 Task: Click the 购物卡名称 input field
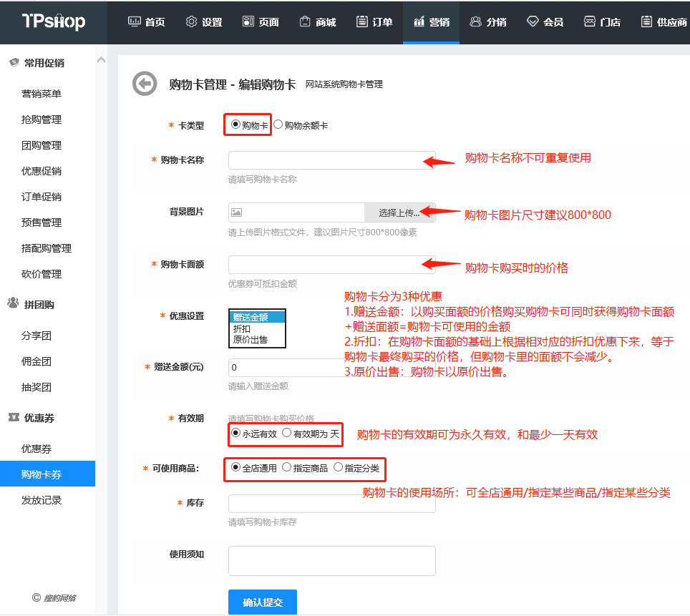click(x=331, y=160)
